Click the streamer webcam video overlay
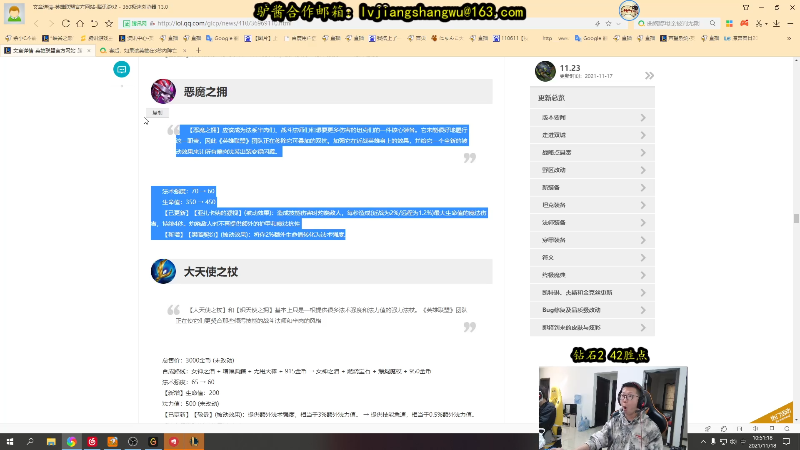 (613, 407)
